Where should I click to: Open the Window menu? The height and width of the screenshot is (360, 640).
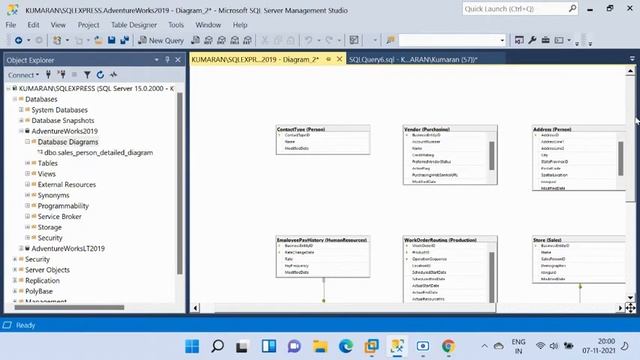[208, 25]
